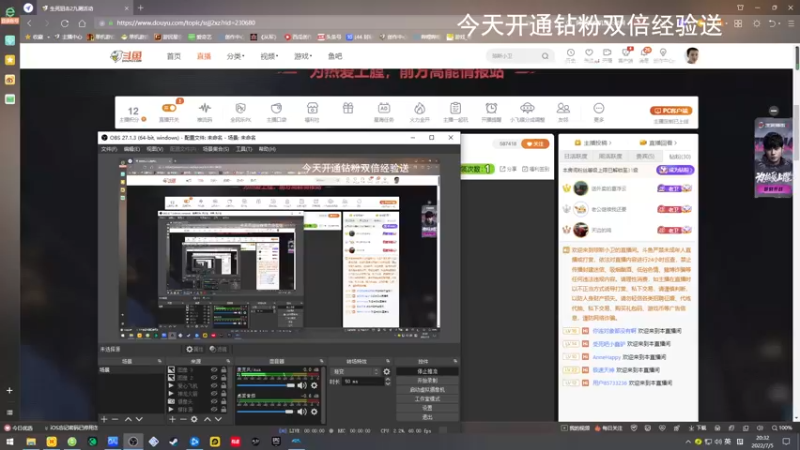Screen dimensions: 800x450
Task: Click the search magnifier icon in Douyu
Action: 545,56
